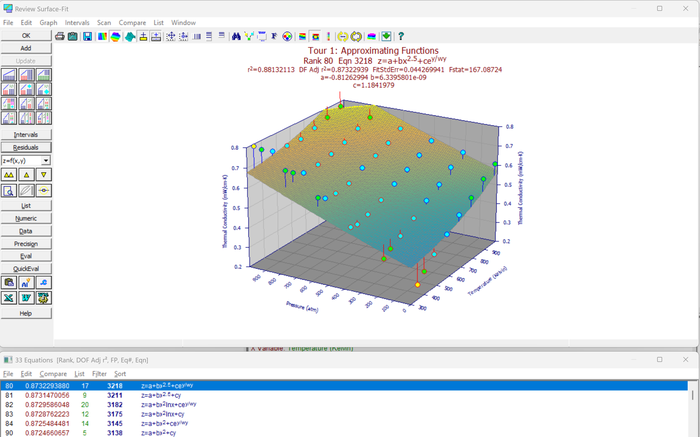The image size is (700, 437).
Task: Click the yellow circle with line icon
Action: 44,191
